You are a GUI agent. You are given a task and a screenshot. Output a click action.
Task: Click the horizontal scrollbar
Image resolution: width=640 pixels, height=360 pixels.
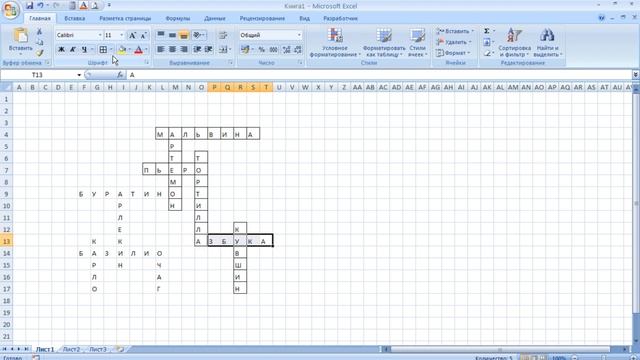(500, 349)
